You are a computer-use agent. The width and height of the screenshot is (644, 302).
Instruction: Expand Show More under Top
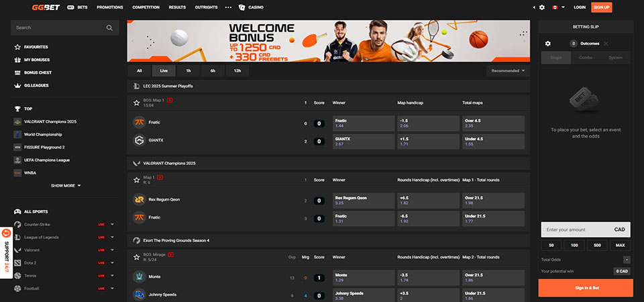[x=66, y=186]
